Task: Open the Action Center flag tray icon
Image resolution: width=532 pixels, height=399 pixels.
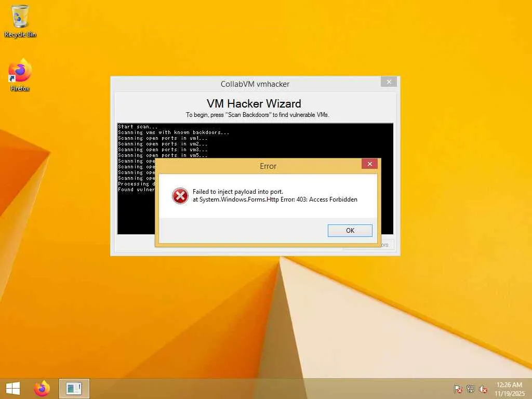Action: (x=458, y=389)
